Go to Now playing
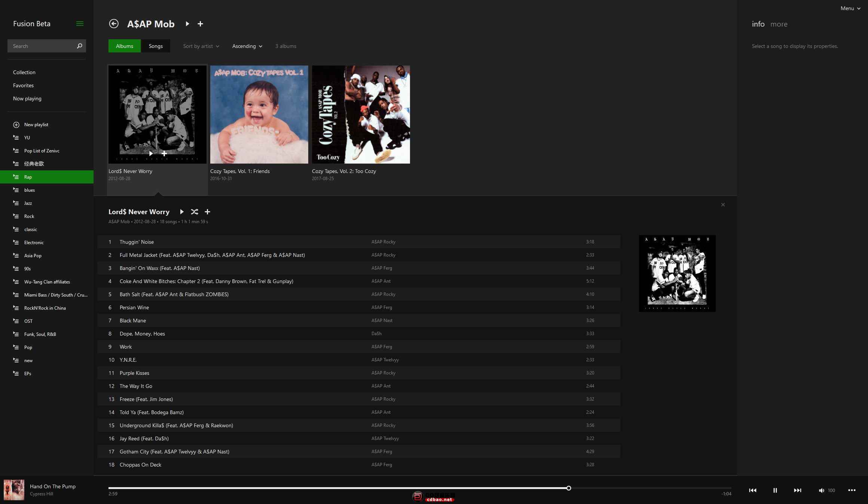Viewport: 868px width, 504px height. (x=27, y=98)
